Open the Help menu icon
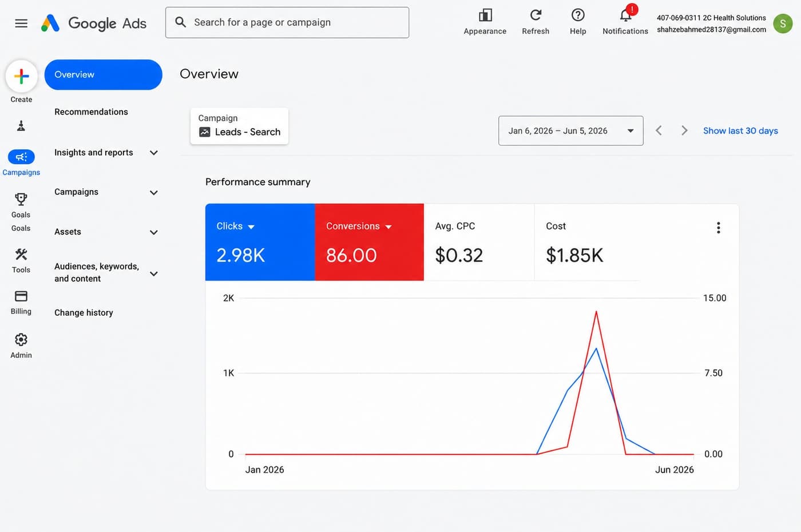 [x=578, y=15]
